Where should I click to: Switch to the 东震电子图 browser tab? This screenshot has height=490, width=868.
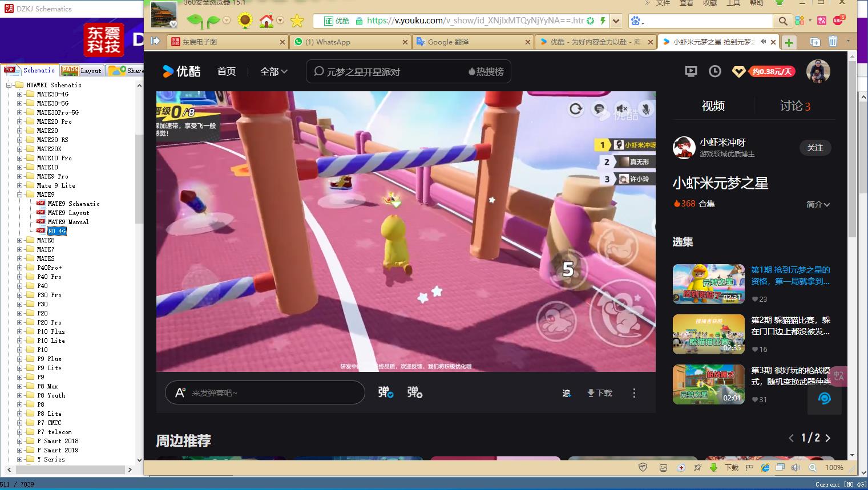227,42
